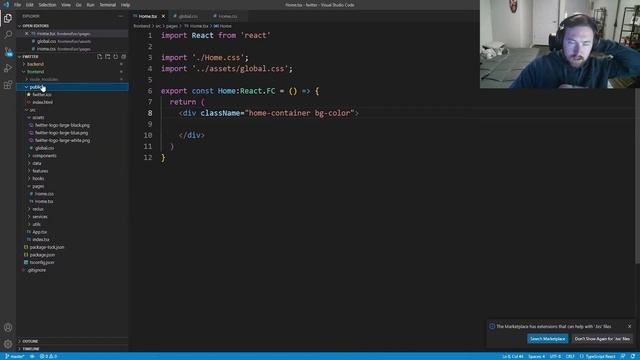Click the Search Marketplace button

547,339
